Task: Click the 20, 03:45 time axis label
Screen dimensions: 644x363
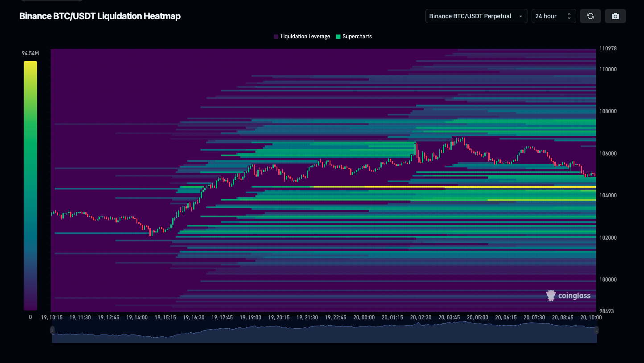Action: 449,318
